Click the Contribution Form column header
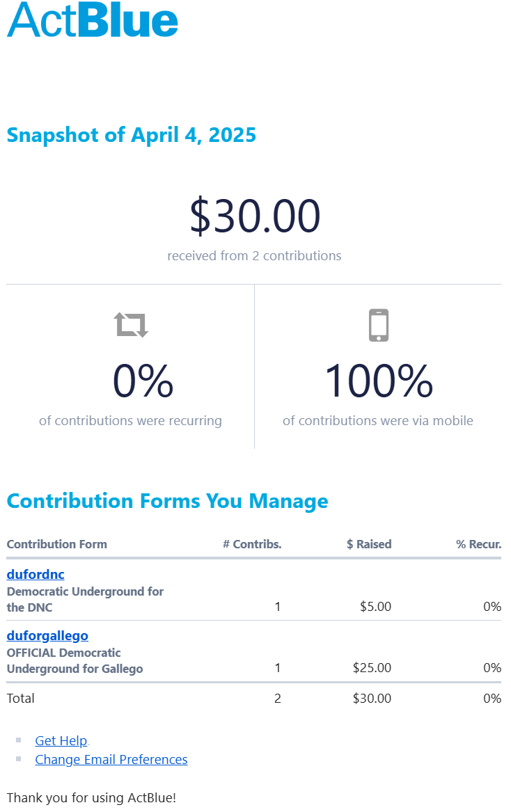The height and width of the screenshot is (812, 511). 57,544
